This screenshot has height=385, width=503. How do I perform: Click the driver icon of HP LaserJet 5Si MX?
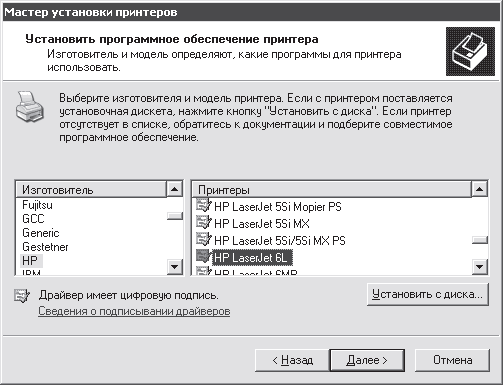click(x=204, y=223)
